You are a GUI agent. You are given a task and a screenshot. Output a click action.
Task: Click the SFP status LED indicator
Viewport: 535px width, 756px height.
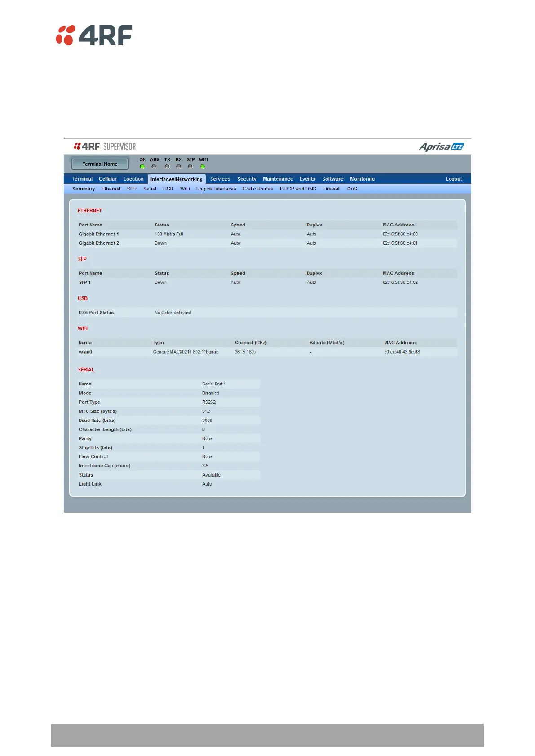190,167
